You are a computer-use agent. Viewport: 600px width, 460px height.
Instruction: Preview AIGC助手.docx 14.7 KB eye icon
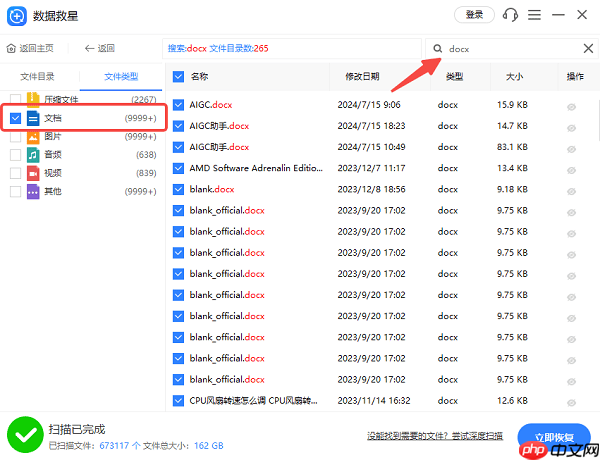[x=571, y=128]
